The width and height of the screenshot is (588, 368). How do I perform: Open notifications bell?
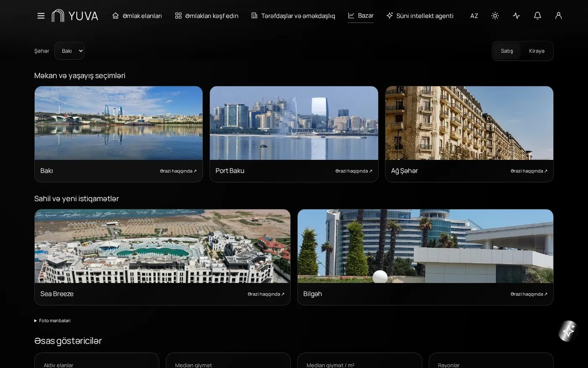pyautogui.click(x=537, y=16)
